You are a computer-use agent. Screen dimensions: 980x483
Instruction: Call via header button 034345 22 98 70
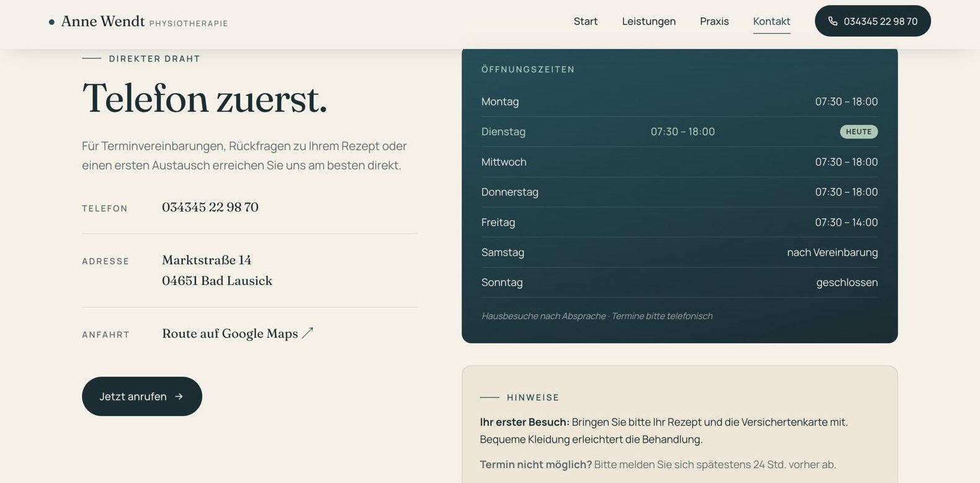pos(873,21)
